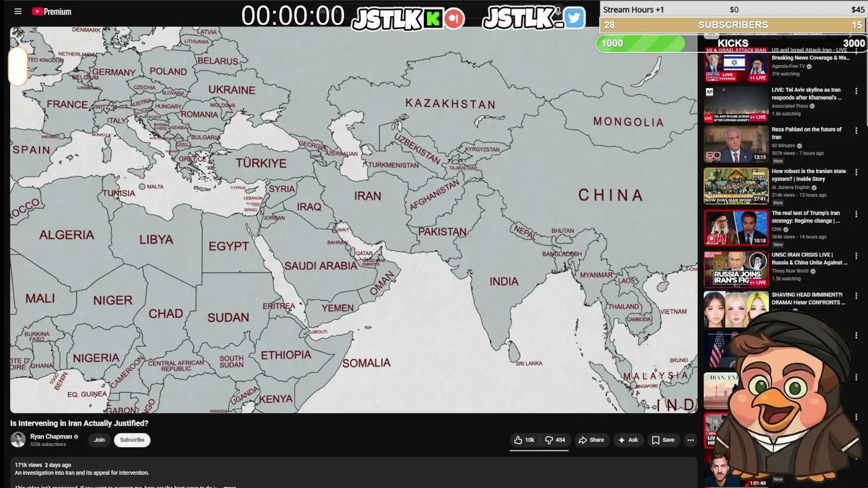Image resolution: width=868 pixels, height=488 pixels.
Task: Open options menu for Reza Pahlavi video
Action: [856, 131]
